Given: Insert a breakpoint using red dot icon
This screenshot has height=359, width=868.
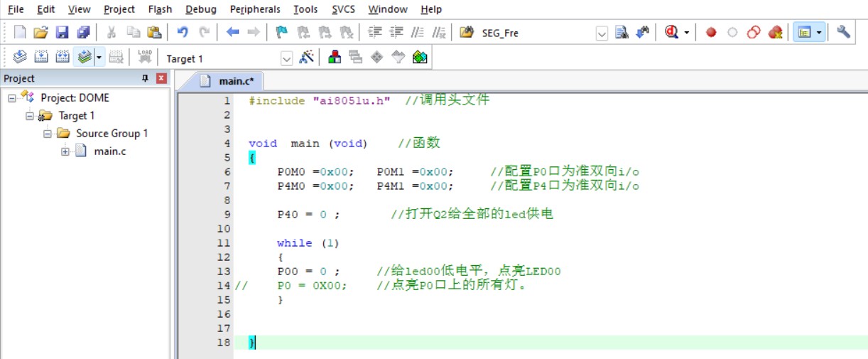Looking at the screenshot, I should 711,32.
